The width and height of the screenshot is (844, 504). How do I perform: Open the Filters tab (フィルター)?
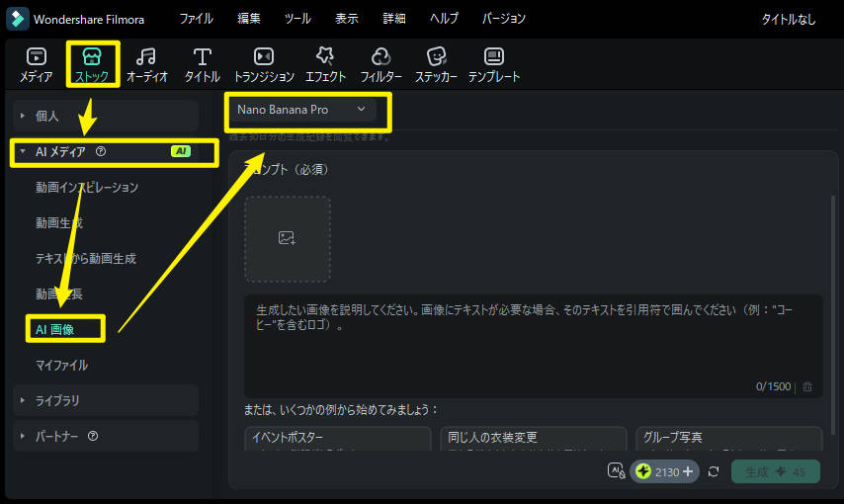point(380,64)
